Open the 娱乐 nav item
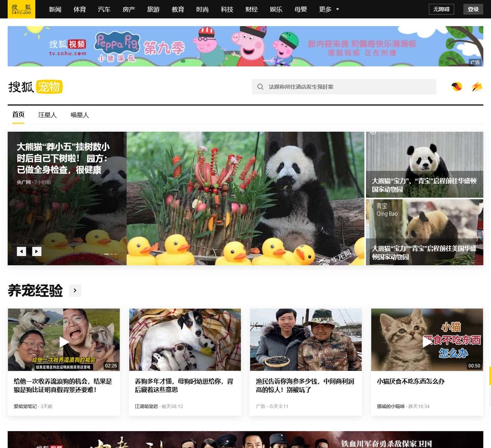The image size is (491, 448). tap(276, 9)
